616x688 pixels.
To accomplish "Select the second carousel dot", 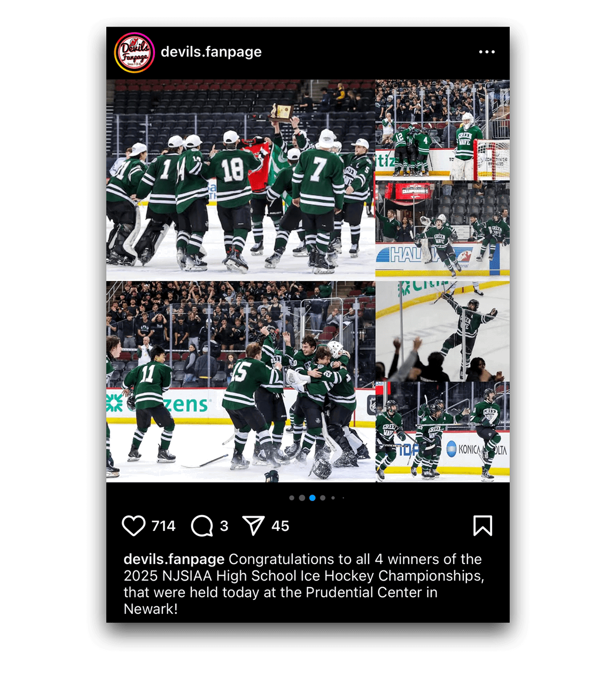I will pos(302,498).
